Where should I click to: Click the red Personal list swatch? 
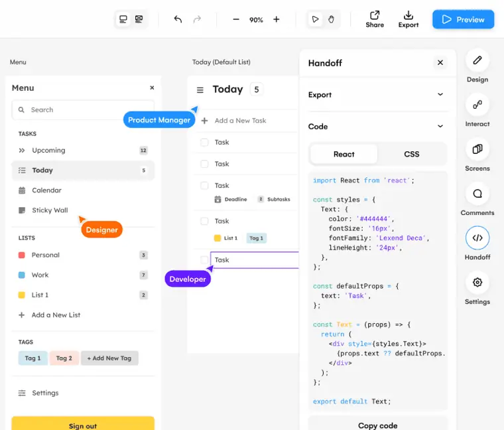[x=21, y=255]
